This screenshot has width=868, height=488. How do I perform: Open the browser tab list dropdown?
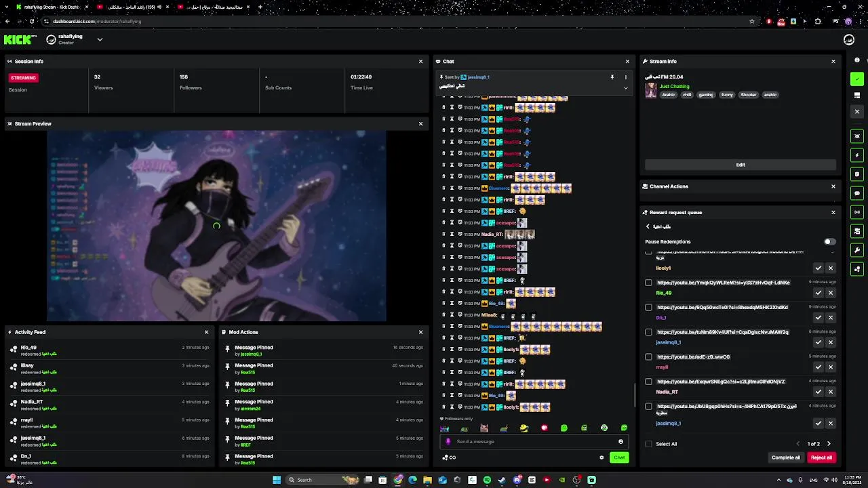pos(6,7)
